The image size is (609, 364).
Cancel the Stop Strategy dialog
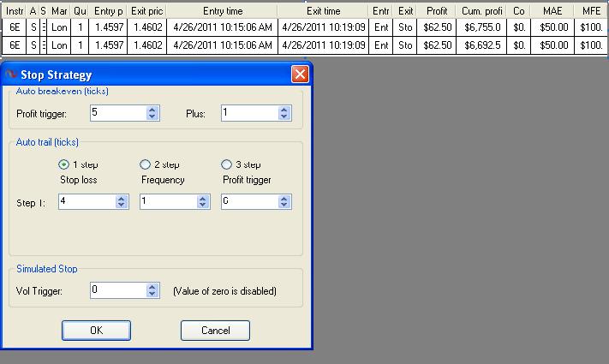(215, 331)
